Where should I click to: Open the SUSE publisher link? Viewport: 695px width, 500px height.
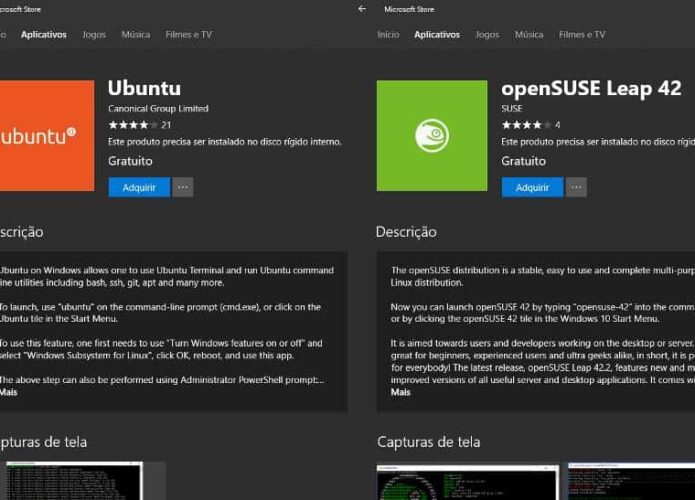coord(512,109)
